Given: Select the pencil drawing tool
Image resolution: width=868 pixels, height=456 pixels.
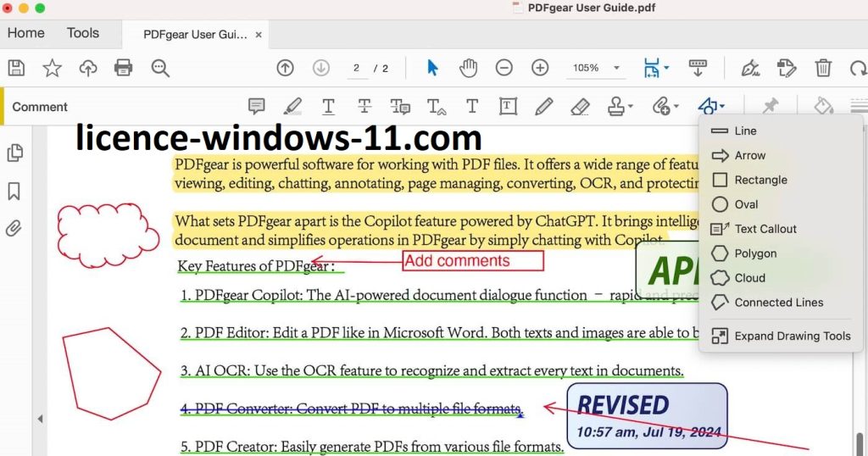Looking at the screenshot, I should (x=544, y=107).
